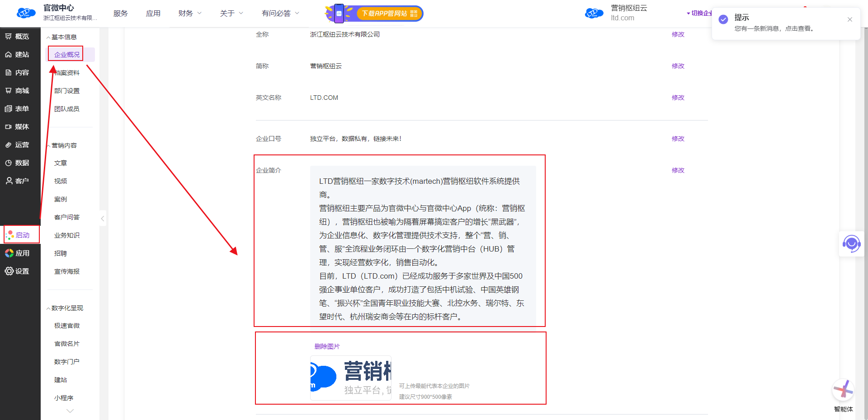
Task: Open the customer service headset widget
Action: tap(852, 244)
